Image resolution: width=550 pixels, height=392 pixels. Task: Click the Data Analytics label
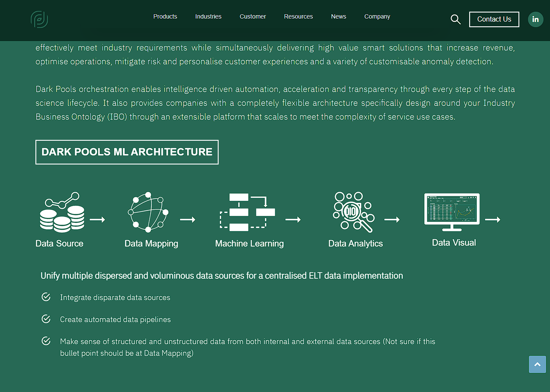(356, 243)
